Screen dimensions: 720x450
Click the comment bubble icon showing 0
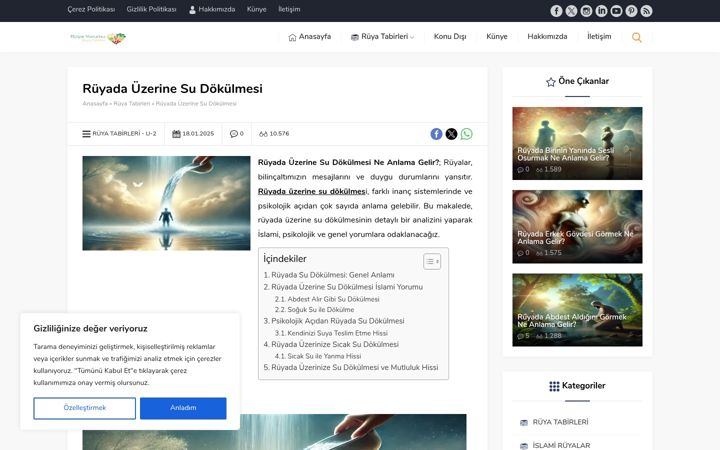point(234,134)
